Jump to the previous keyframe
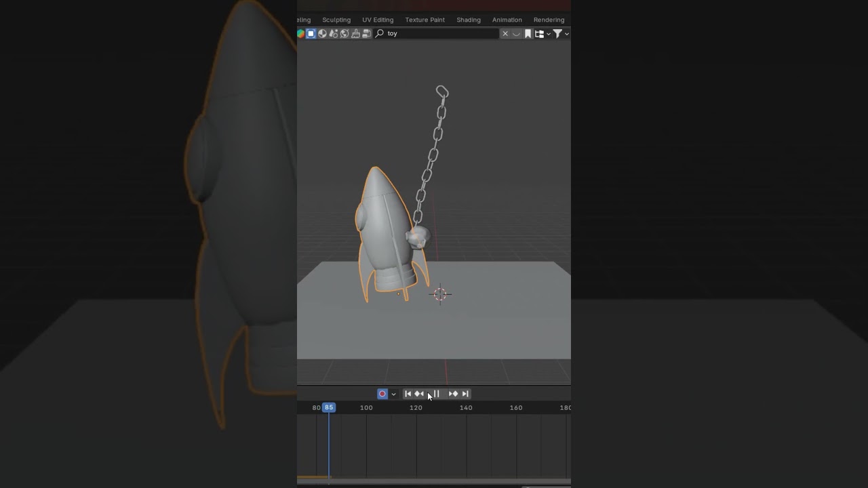 point(419,394)
